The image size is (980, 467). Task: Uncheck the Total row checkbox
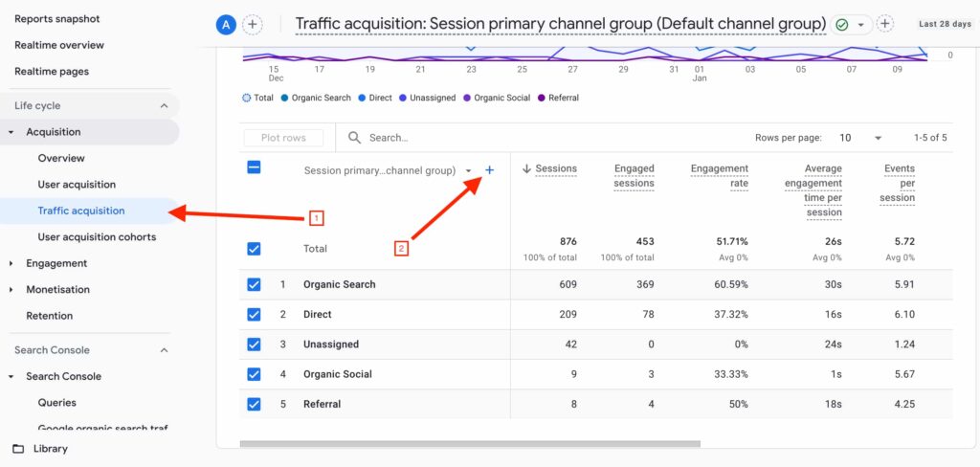254,249
